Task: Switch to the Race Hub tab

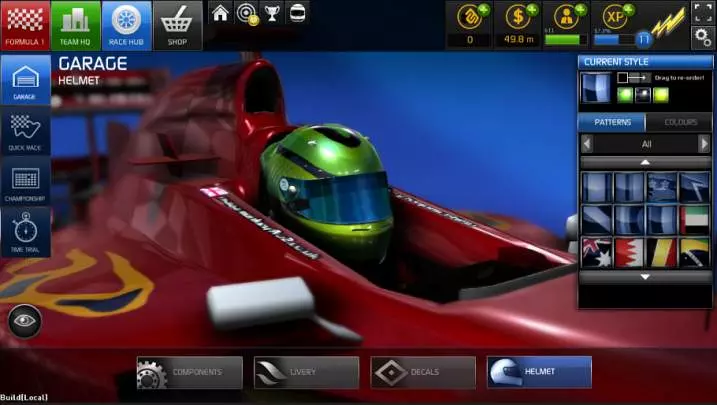Action: (126, 25)
